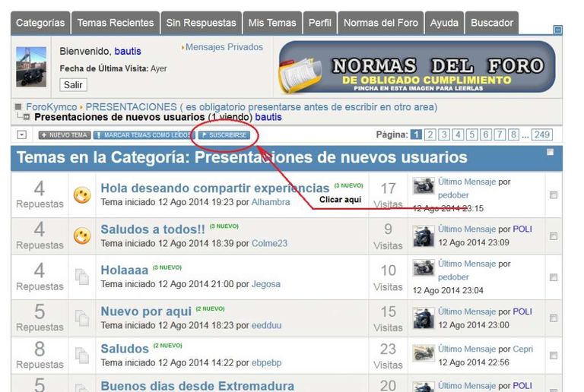Open the Mensajes Privados link

pyautogui.click(x=224, y=47)
